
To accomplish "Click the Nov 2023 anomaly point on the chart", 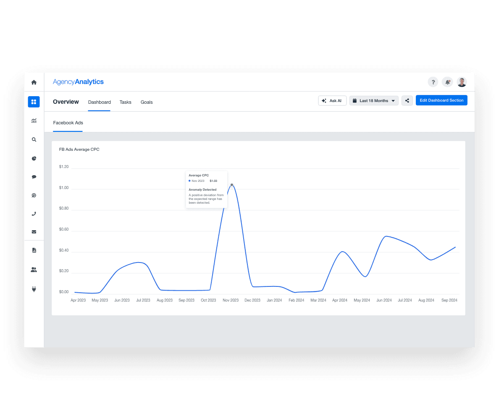I will (x=231, y=184).
